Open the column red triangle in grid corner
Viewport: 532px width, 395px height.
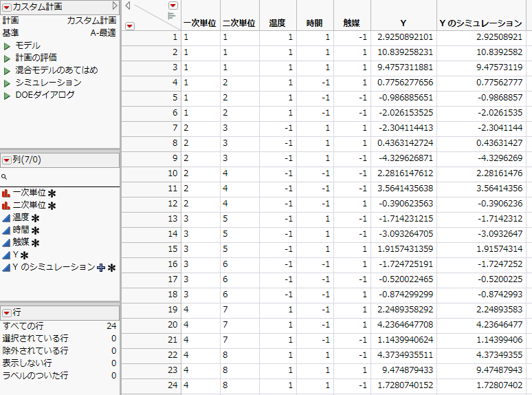tap(173, 6)
